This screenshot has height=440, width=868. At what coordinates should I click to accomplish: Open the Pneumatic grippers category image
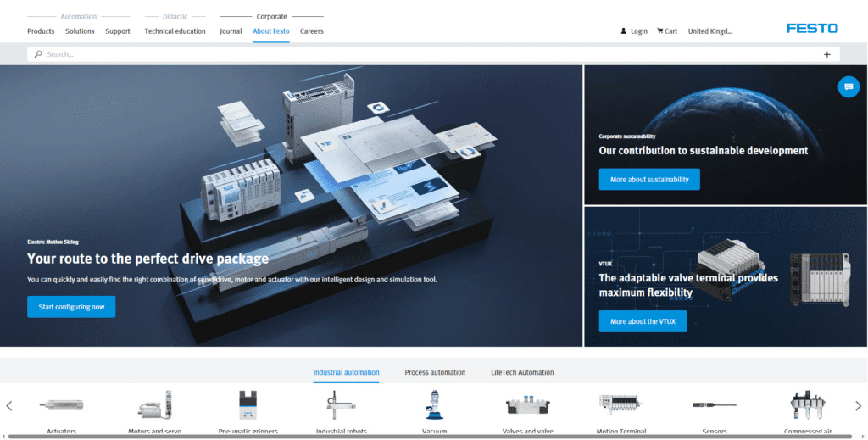(x=248, y=405)
